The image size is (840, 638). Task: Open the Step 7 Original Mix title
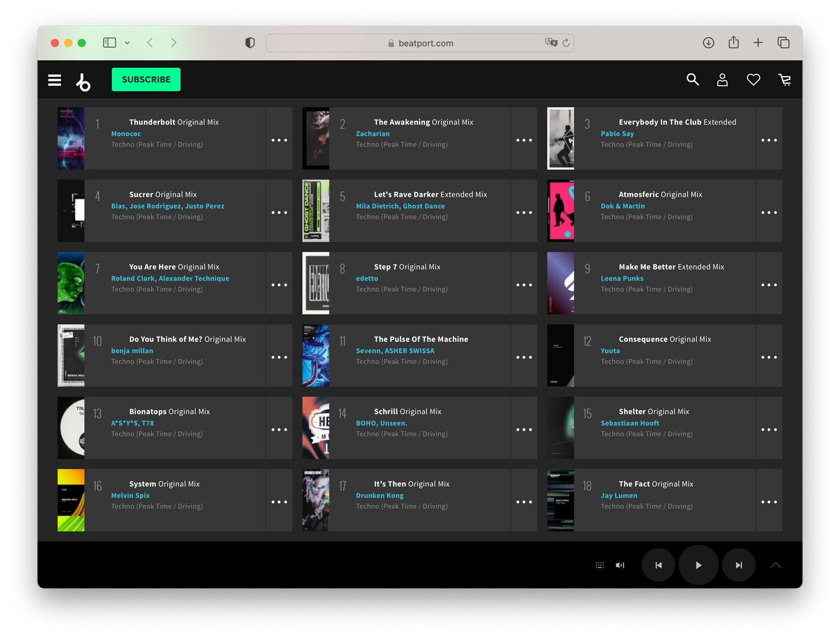[407, 267]
